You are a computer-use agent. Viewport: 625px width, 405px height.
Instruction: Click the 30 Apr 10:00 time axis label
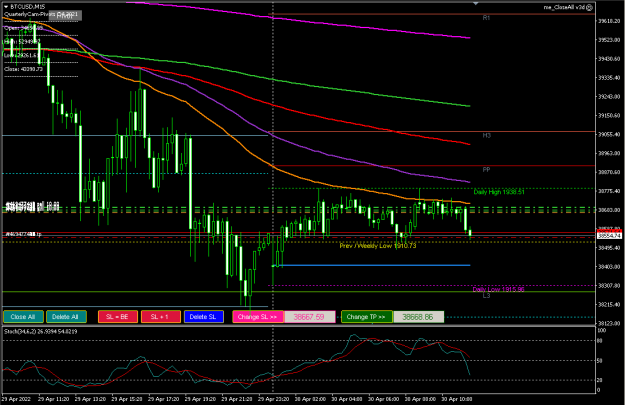point(457,399)
